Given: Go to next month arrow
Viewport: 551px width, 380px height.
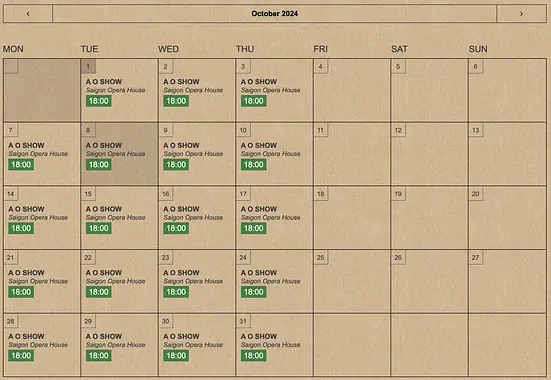Looking at the screenshot, I should 521,14.
